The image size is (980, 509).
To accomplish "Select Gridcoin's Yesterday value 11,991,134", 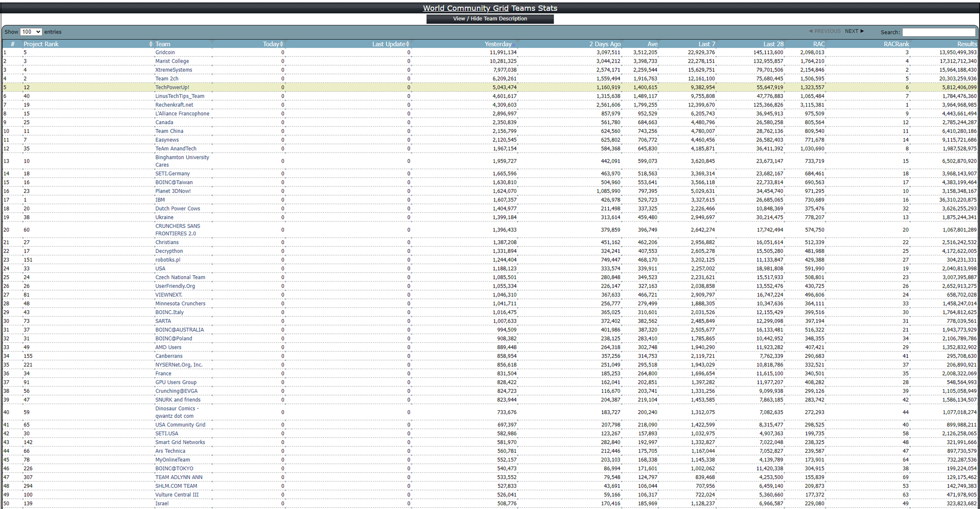I will coord(503,52).
